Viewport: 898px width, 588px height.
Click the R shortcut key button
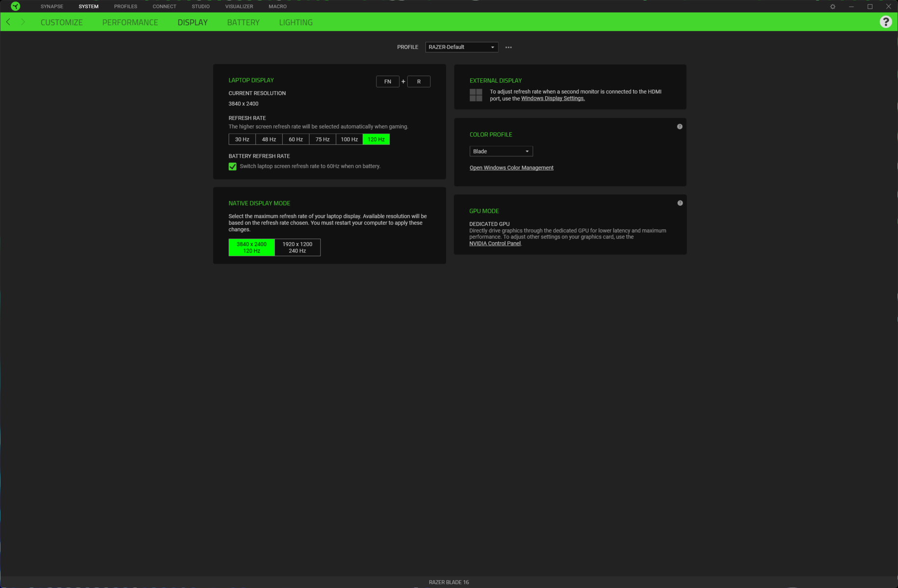(x=419, y=81)
